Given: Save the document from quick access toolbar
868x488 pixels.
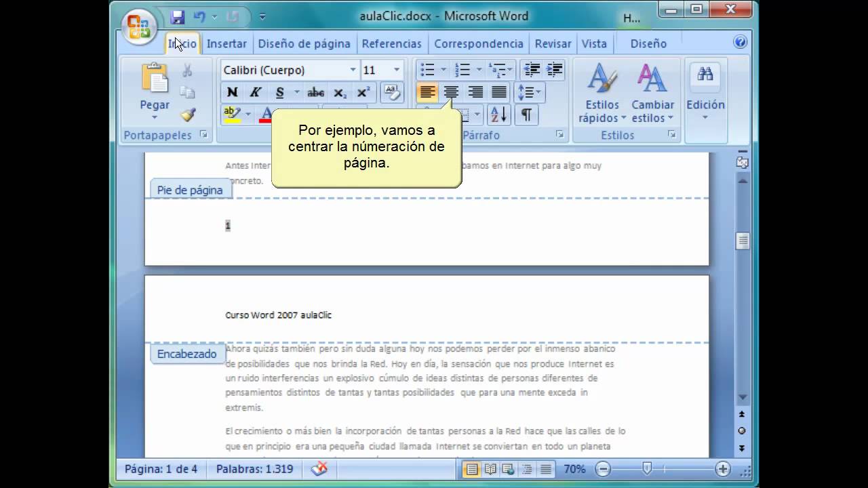Looking at the screenshot, I should tap(178, 17).
